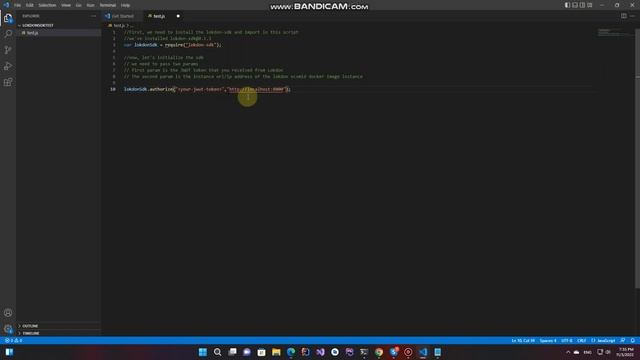Open the Run and Debug view
Viewport: 640px width, 360px height.
tap(8, 66)
